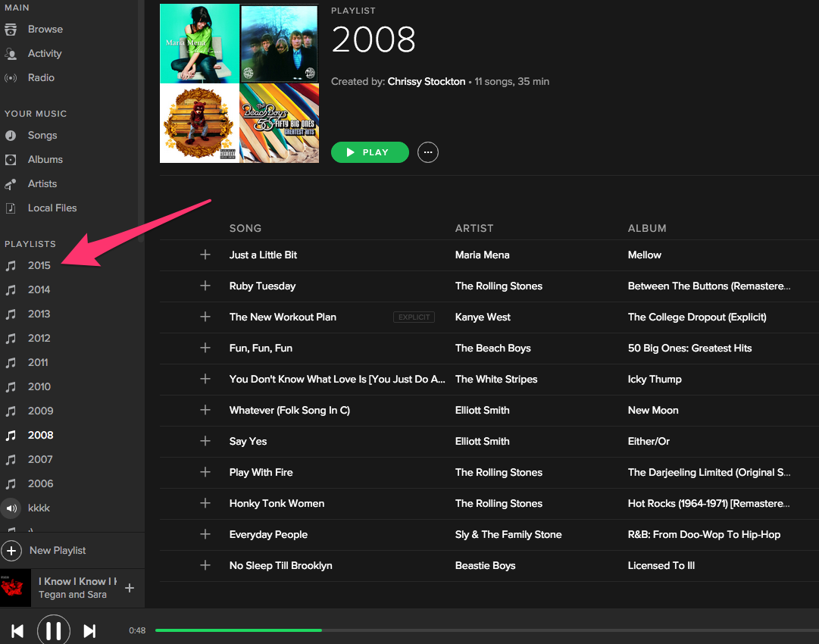Open the playlist more options menu
The height and width of the screenshot is (644, 819).
tap(428, 152)
